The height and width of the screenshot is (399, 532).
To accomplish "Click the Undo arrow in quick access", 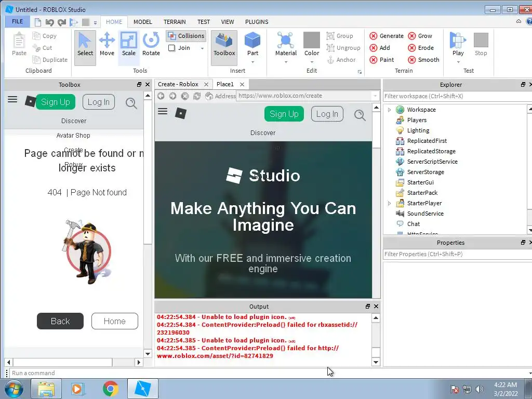I will [50, 22].
